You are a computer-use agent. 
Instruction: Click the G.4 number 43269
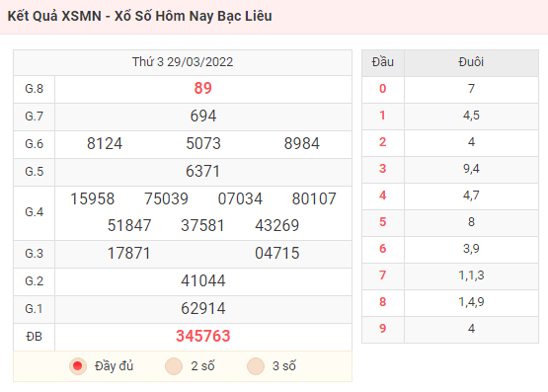click(276, 225)
